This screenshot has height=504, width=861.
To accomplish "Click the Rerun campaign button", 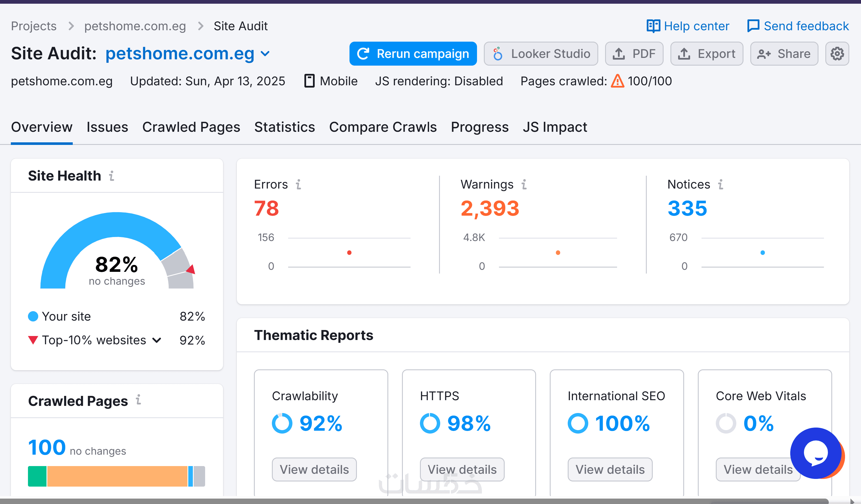I will point(413,54).
